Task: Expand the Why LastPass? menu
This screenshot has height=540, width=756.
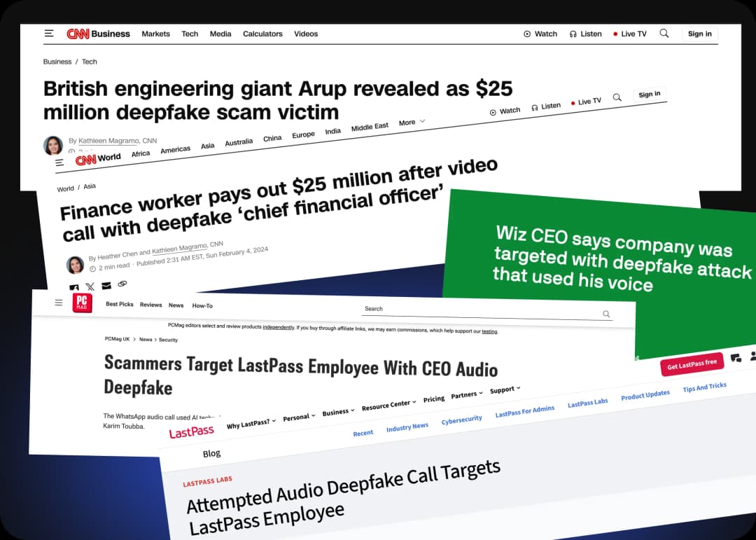Action: coord(251,424)
